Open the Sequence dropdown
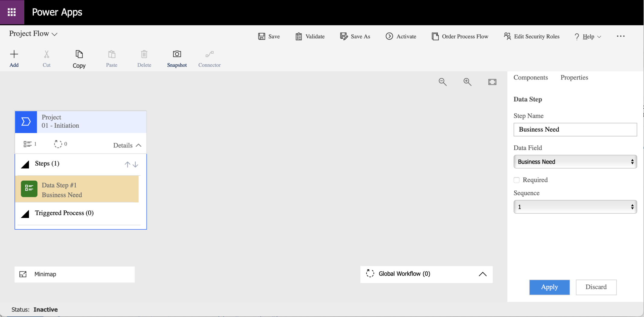 575,207
